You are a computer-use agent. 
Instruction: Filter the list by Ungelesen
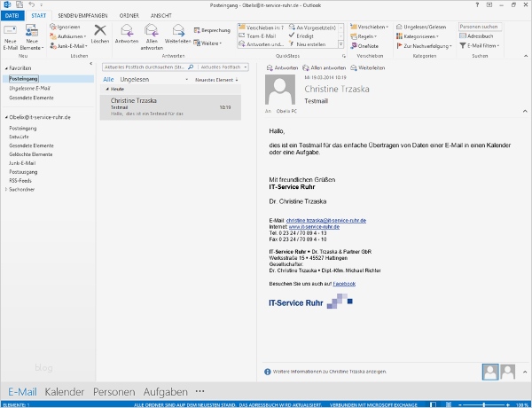tap(135, 80)
